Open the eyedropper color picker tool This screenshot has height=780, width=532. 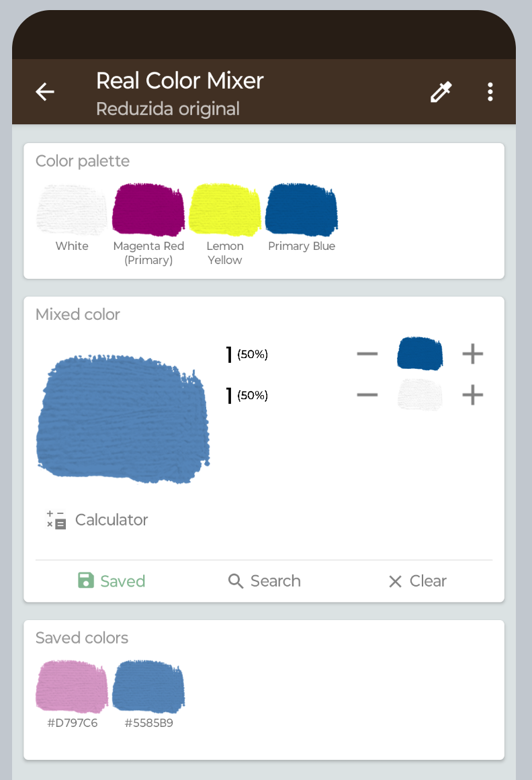[x=441, y=92]
